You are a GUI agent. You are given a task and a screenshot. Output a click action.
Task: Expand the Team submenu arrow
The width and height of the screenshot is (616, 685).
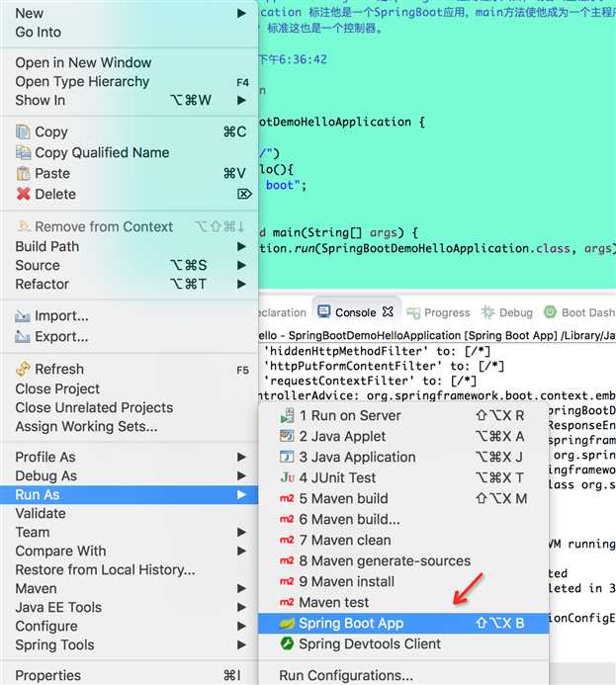click(241, 532)
